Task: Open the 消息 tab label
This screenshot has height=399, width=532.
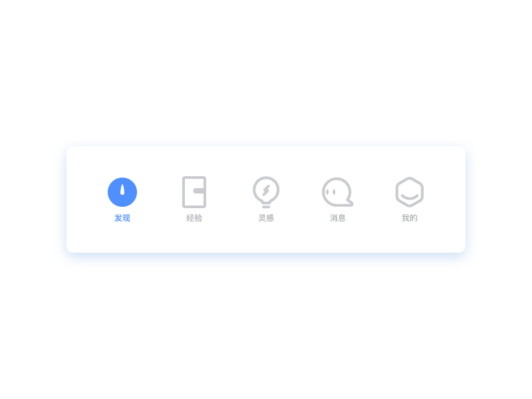Action: 338,218
